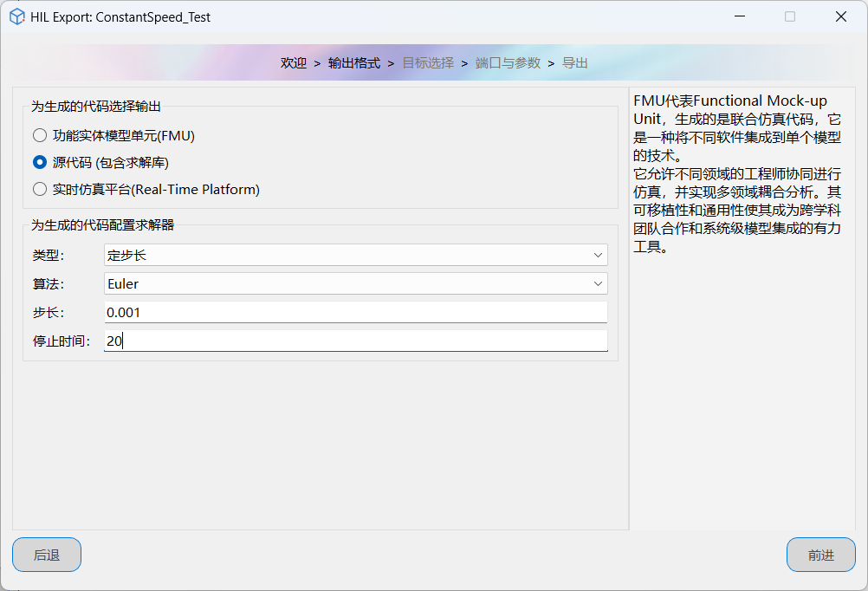The width and height of the screenshot is (868, 591).
Task: Click 输出格式 step in breadcrumb
Action: coord(354,63)
